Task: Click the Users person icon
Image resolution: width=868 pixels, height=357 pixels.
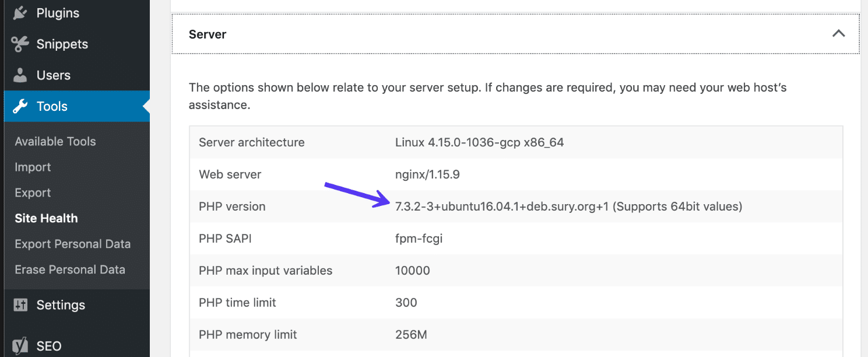Action: (x=19, y=75)
